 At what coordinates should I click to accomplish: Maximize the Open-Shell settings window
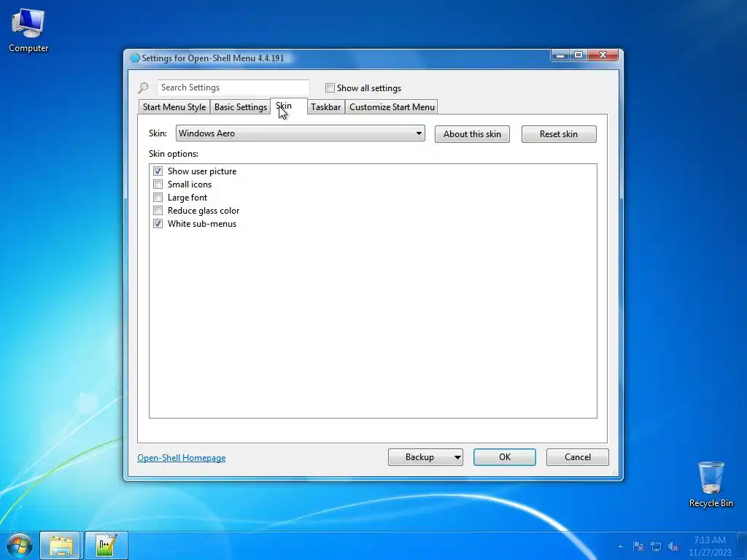point(578,55)
